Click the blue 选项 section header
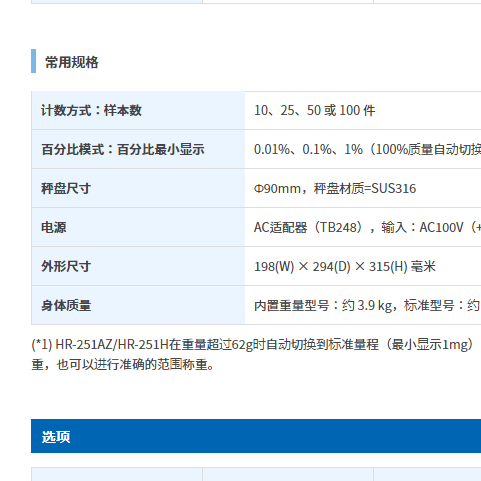 (x=256, y=436)
